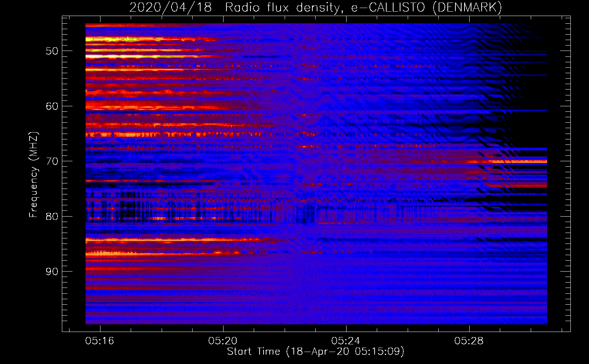Click the 05:24 time tick label

[346, 341]
